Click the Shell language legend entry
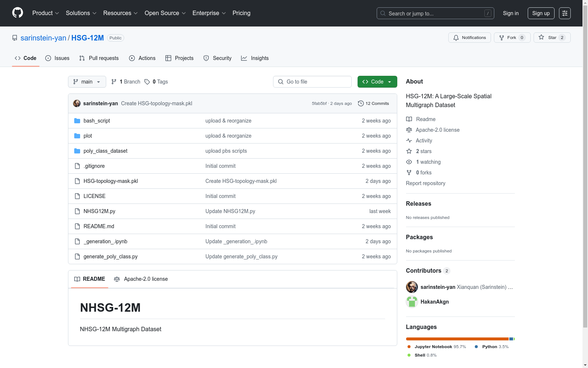This screenshot has width=588, height=368. tap(422, 355)
